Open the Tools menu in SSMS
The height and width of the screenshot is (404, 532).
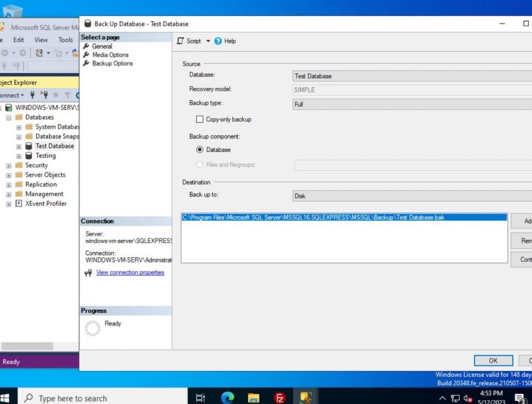point(65,40)
